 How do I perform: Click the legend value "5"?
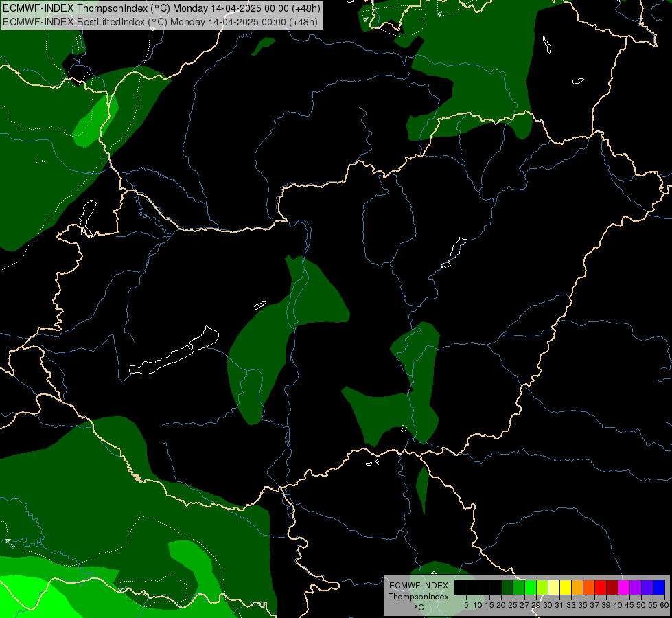point(466,605)
